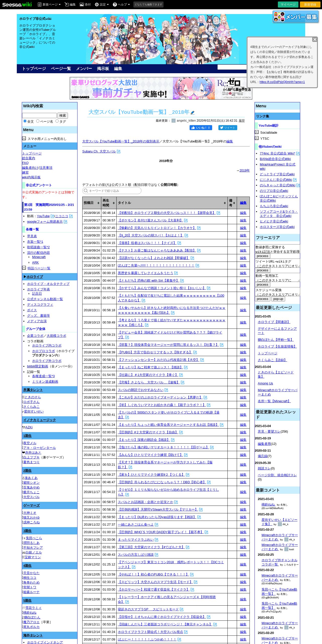Click the 添付 attach toolbar item

pos(85,5)
